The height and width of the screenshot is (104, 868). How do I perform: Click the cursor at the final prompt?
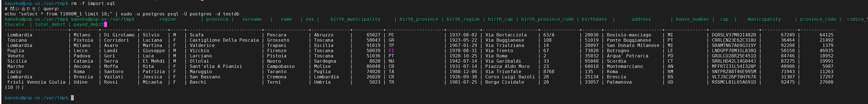(x=72, y=98)
